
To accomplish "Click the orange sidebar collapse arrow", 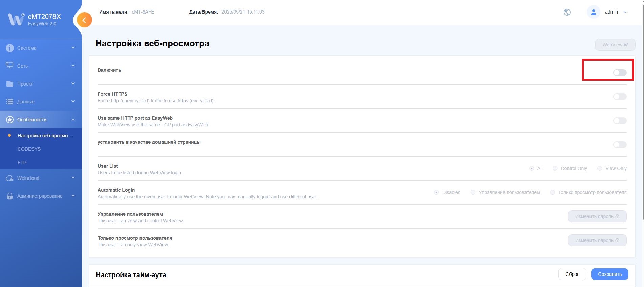I will [84, 20].
